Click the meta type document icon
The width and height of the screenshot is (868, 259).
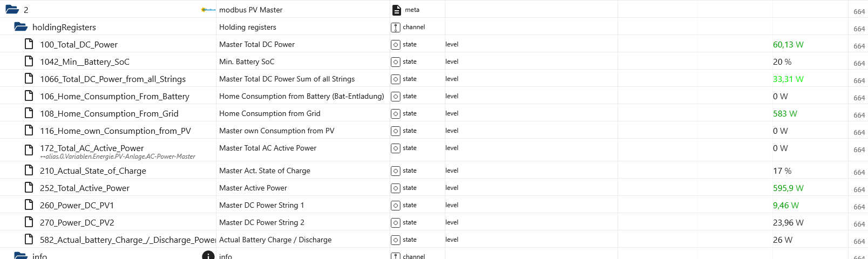pos(396,10)
